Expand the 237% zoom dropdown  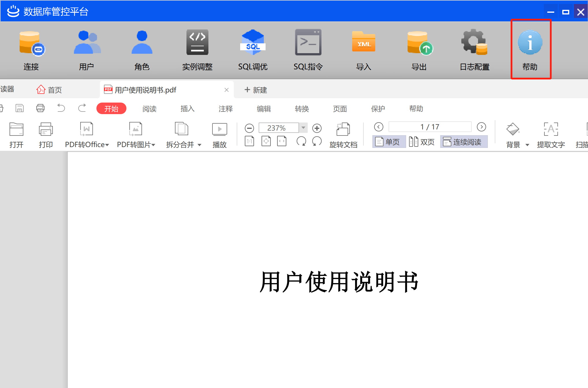(x=303, y=128)
